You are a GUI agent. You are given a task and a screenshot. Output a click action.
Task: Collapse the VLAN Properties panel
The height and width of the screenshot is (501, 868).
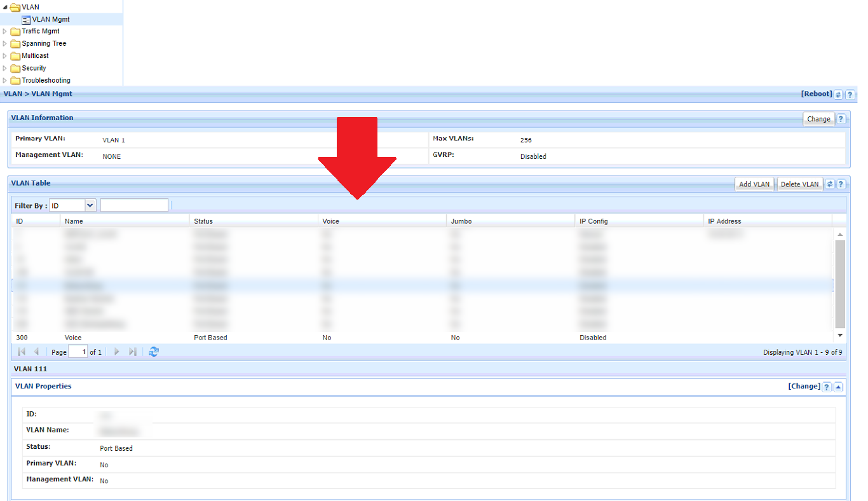(x=838, y=387)
